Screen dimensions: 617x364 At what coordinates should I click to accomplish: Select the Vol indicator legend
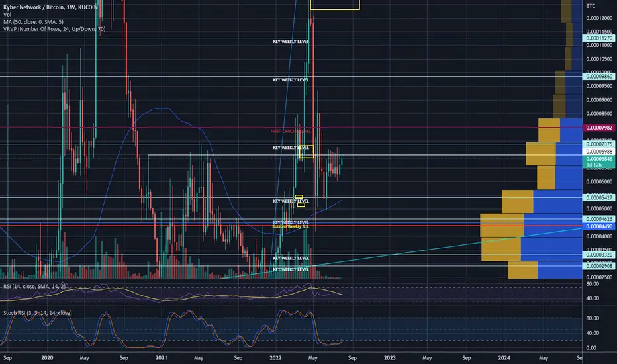7,15
